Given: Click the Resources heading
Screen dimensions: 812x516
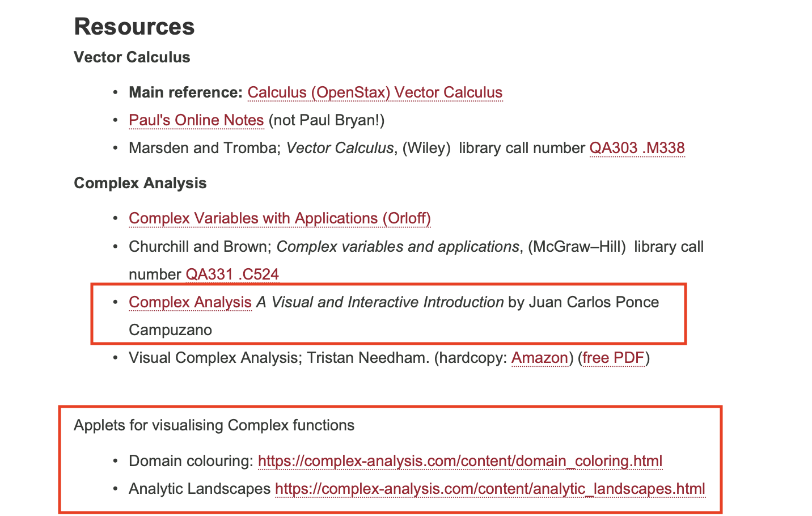Looking at the screenshot, I should (134, 27).
